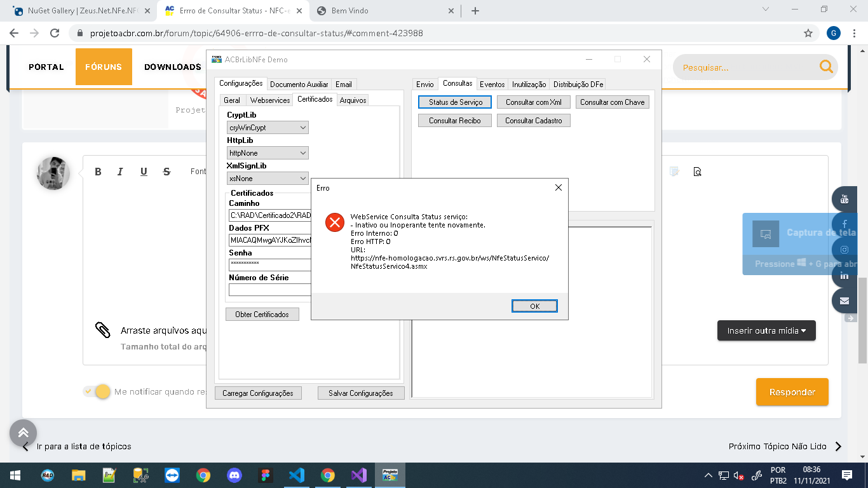Open the Eventos tab

click(492, 84)
